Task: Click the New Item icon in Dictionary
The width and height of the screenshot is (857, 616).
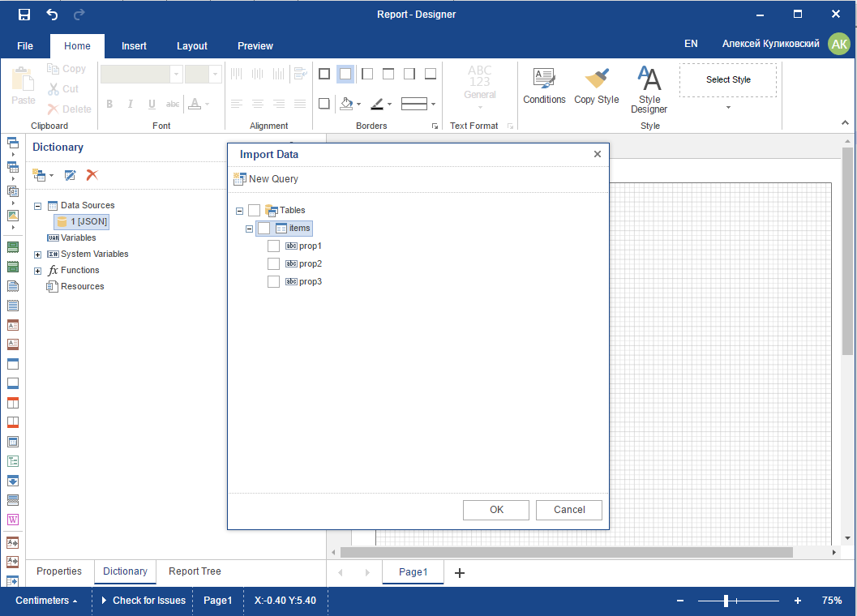Action: (x=40, y=175)
